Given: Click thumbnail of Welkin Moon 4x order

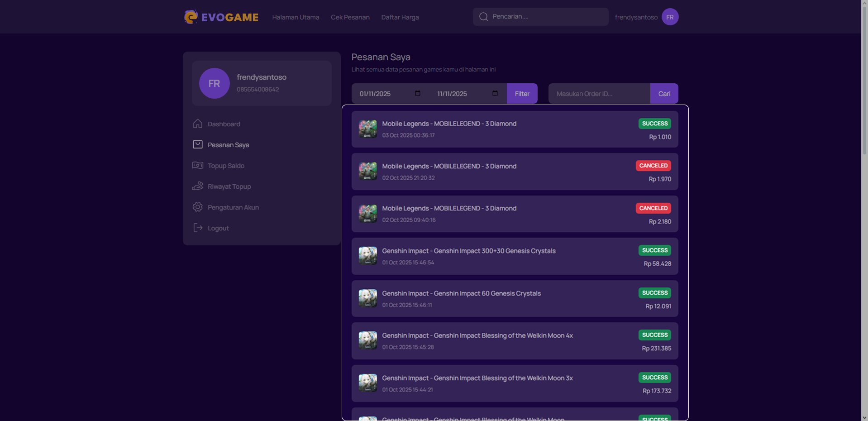Looking at the screenshot, I should pyautogui.click(x=367, y=340).
